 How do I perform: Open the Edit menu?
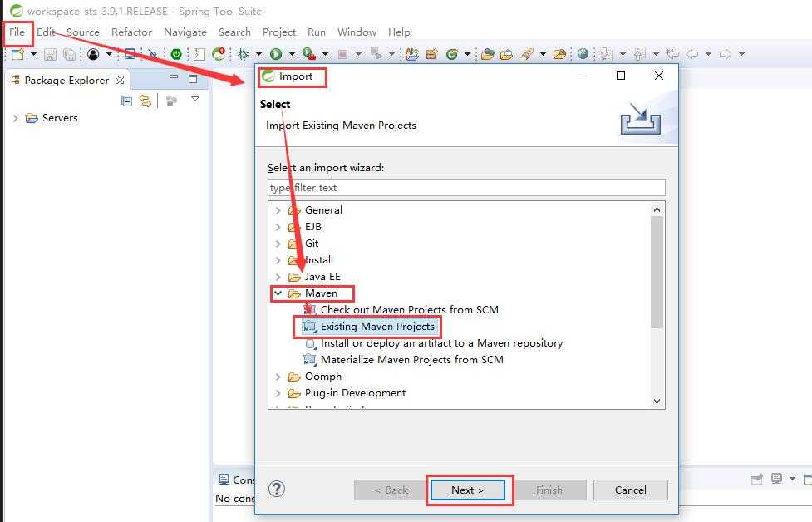(46, 32)
